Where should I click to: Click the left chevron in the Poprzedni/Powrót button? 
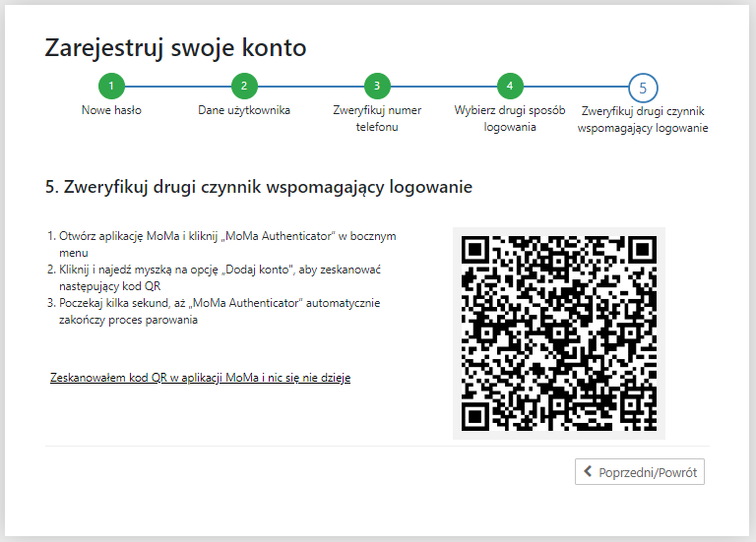pos(588,473)
